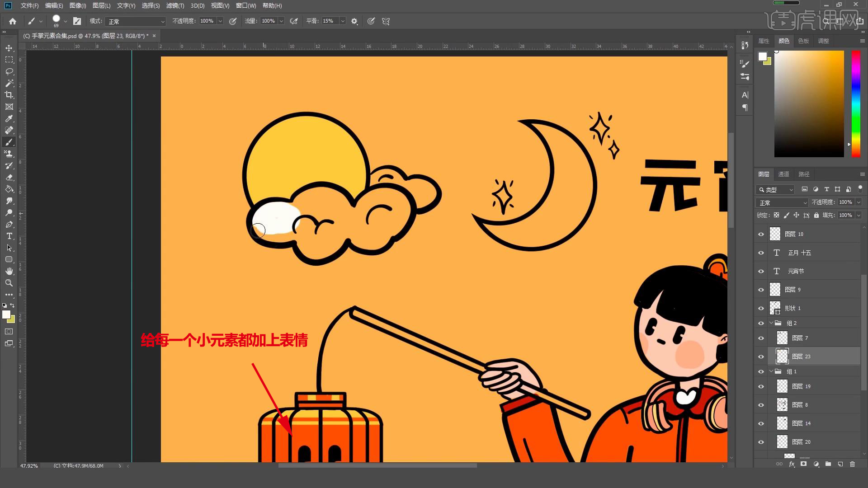Open brush settings panel icon
The height and width of the screenshot is (488, 868).
pos(77,21)
